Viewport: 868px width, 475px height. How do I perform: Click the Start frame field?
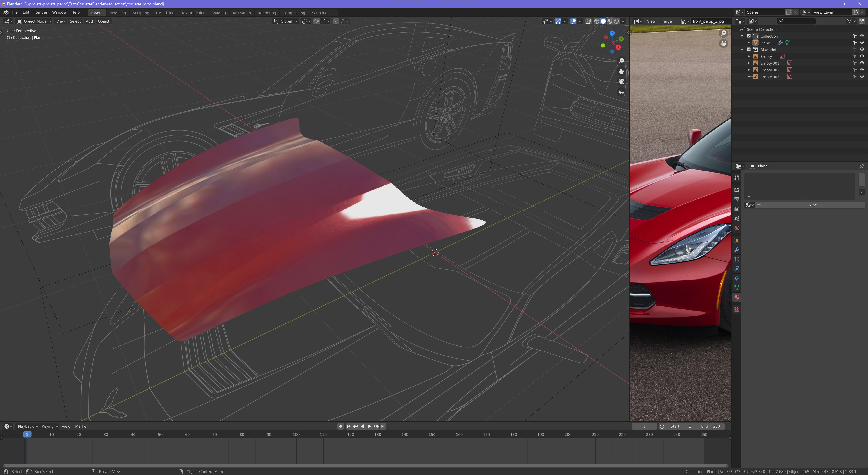click(681, 426)
